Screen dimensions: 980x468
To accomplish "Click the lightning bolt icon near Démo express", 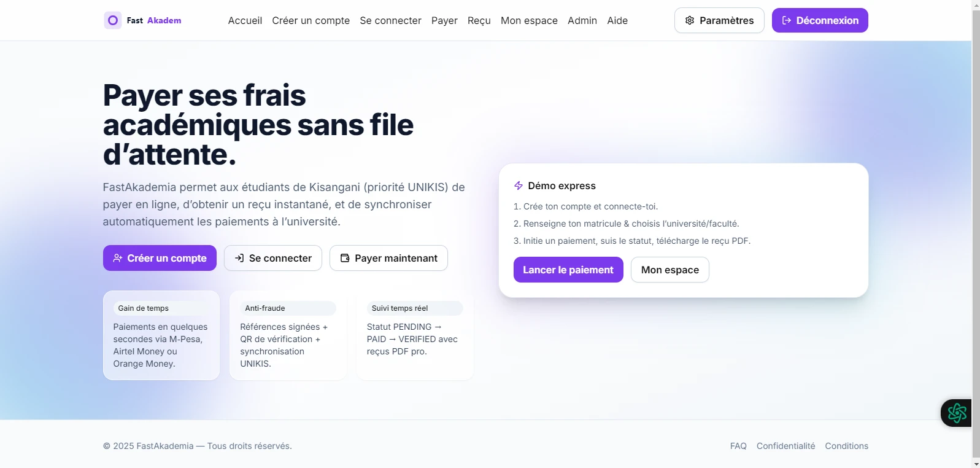I will tap(519, 185).
